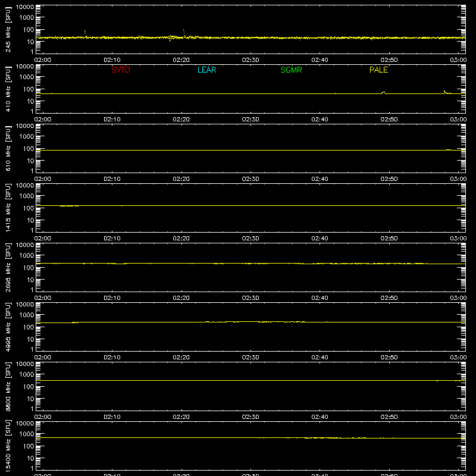The width and height of the screenshot is (476, 476).
Task: Click 03:00 tick label under 4995 MHz plot
Action: point(458,358)
